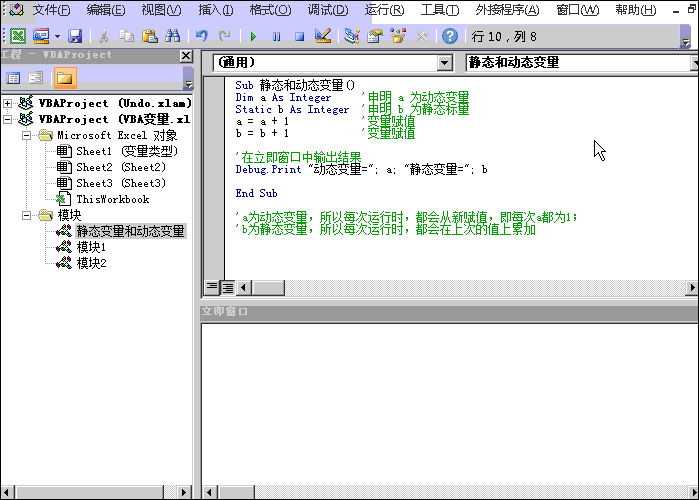
Task: Click inside the 立即窗口 text area
Action: [449, 404]
